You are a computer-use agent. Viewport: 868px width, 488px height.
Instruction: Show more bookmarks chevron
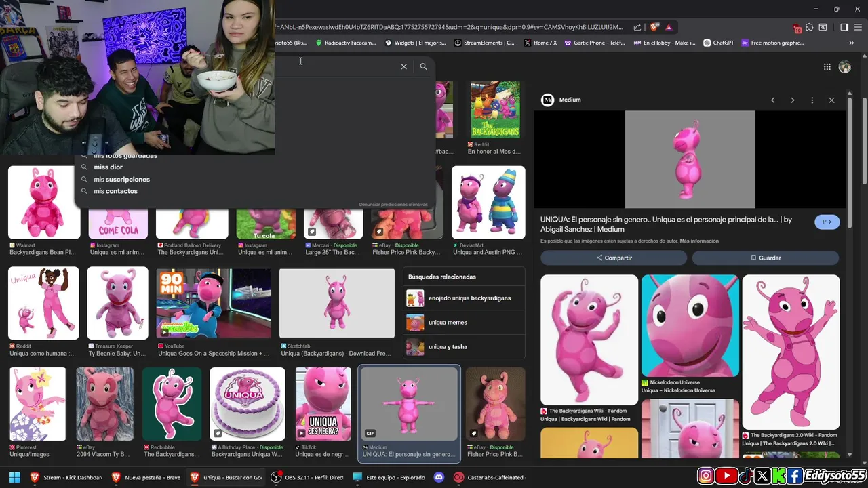pos(851,43)
